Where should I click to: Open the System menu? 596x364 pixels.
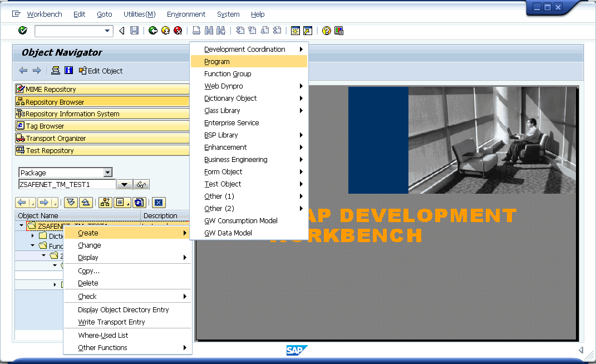click(x=228, y=14)
